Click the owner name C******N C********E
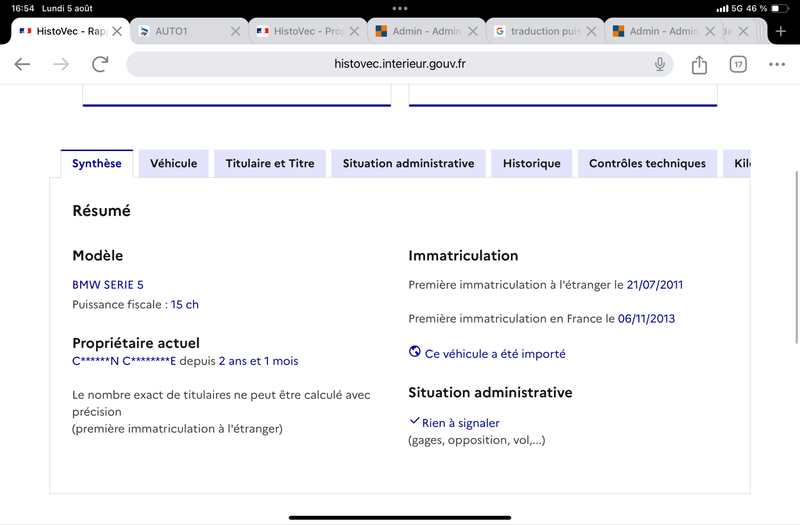Image resolution: width=800 pixels, height=525 pixels. (124, 361)
